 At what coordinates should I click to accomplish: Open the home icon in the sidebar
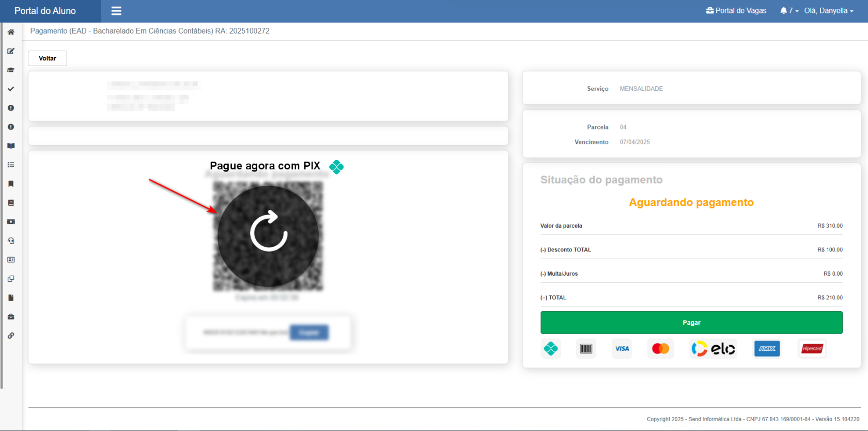11,32
